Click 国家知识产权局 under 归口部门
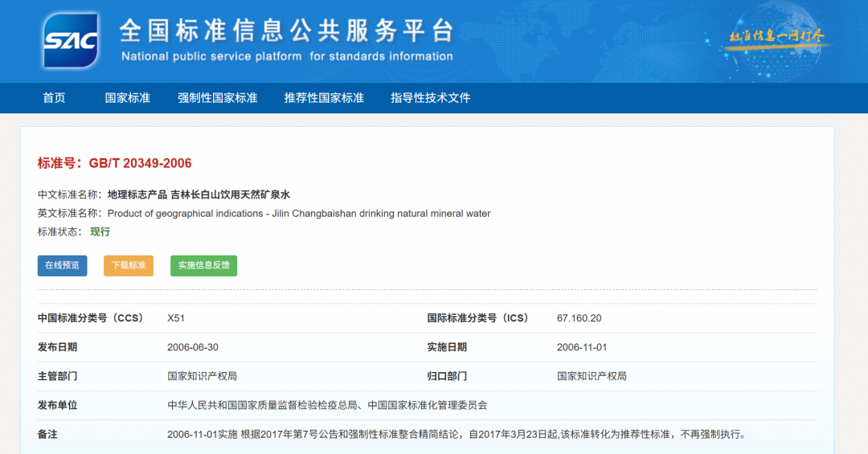Viewport: 868px width, 454px height. (592, 376)
